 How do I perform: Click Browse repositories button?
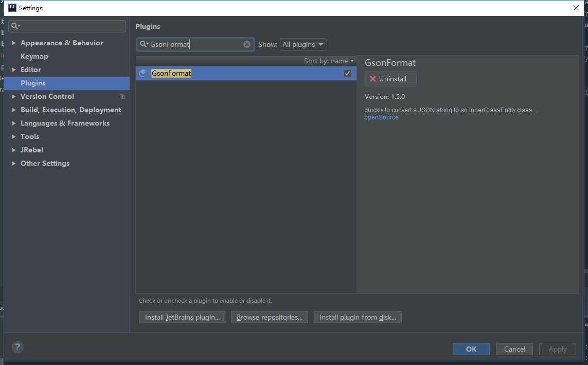pos(270,317)
